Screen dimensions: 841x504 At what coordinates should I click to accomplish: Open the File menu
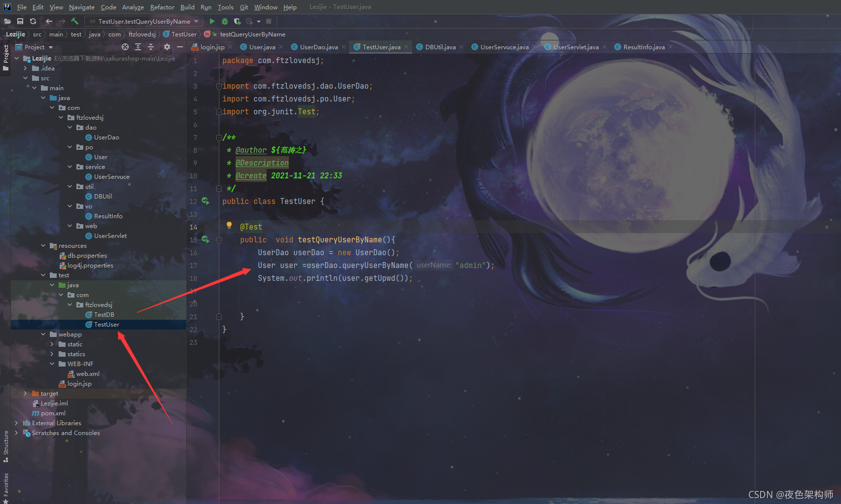tap(22, 7)
